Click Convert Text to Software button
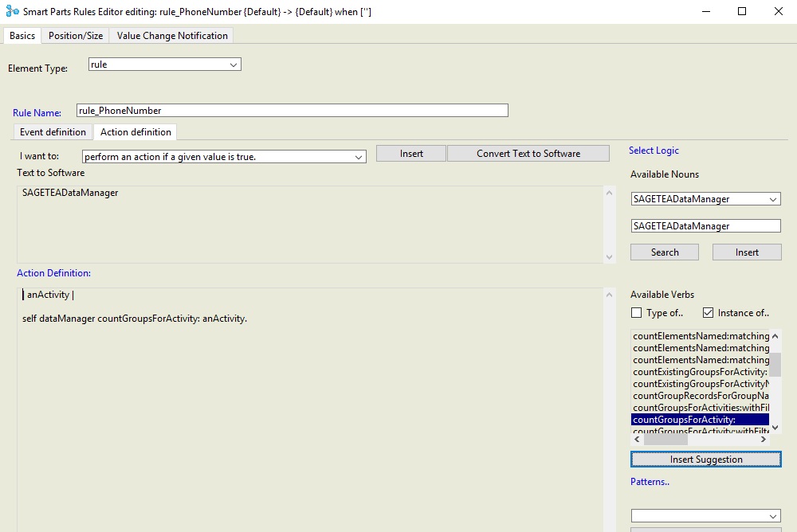Viewport: 797px width, 532px height. click(528, 154)
